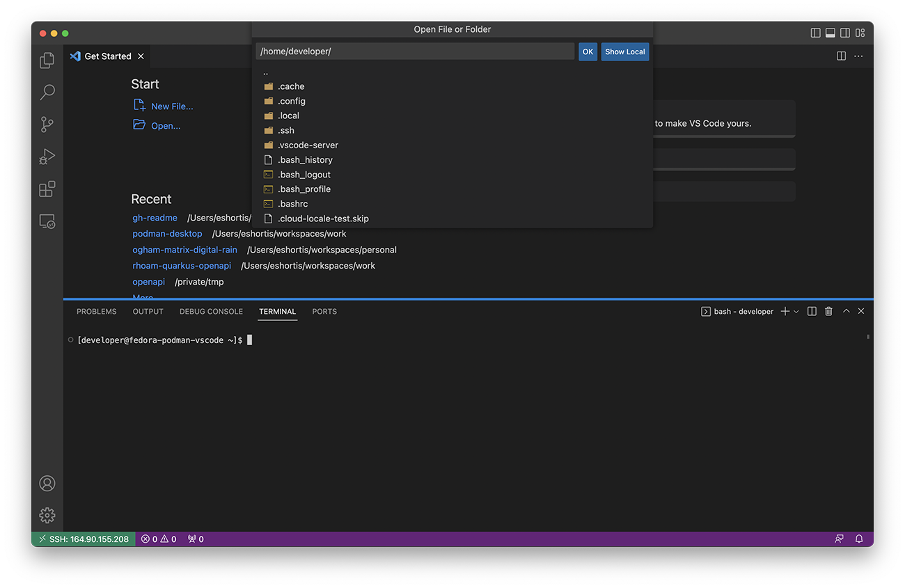Toggle secondary sidebar layout icon in title bar

click(x=845, y=33)
